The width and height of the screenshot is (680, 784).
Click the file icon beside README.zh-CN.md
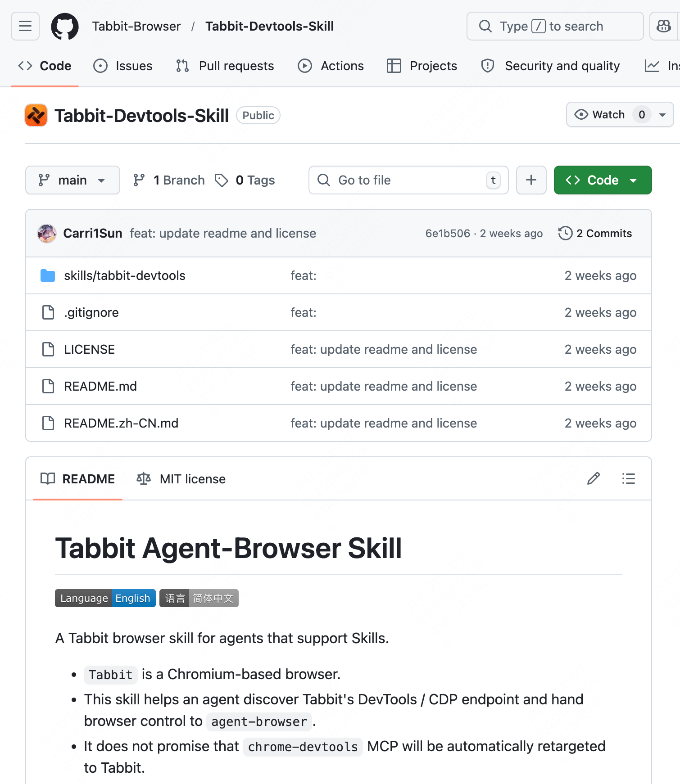click(x=48, y=423)
